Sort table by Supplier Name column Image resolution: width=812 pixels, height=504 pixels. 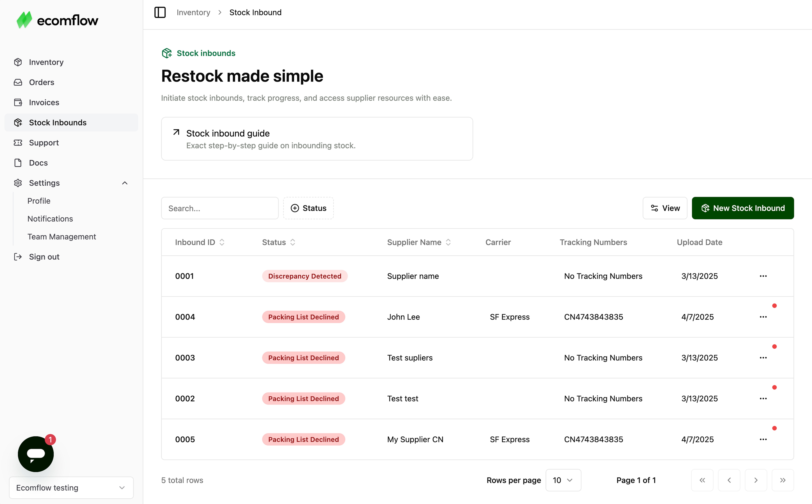pos(419,242)
